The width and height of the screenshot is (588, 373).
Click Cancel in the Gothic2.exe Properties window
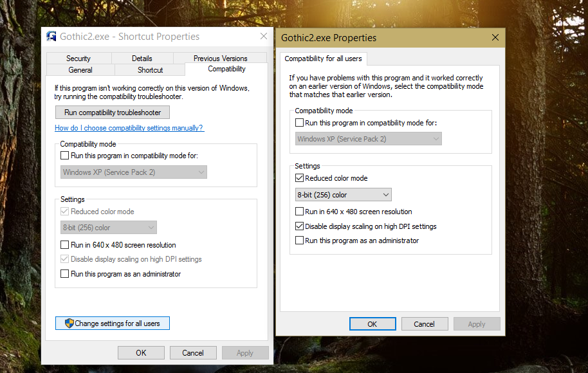(x=425, y=324)
